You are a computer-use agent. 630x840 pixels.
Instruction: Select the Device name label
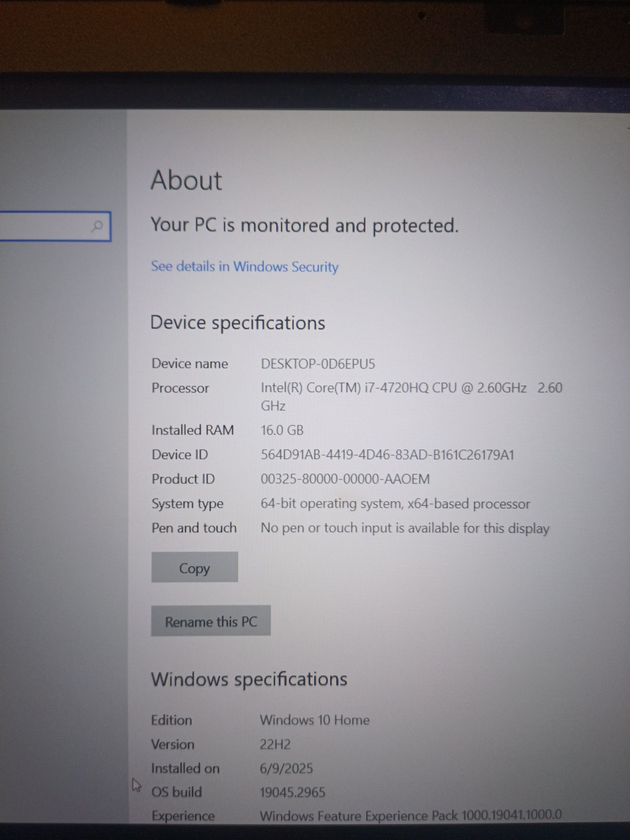click(190, 364)
